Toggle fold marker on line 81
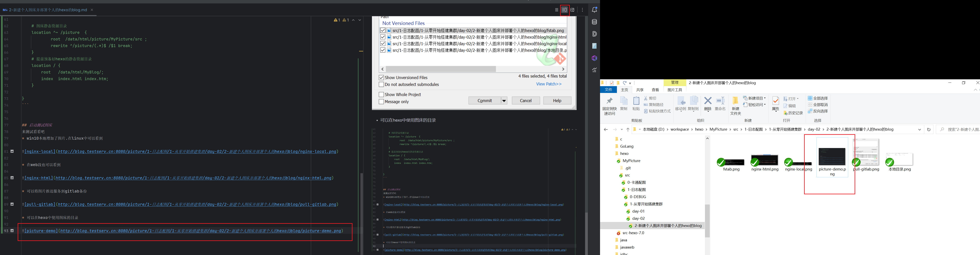 (12, 151)
